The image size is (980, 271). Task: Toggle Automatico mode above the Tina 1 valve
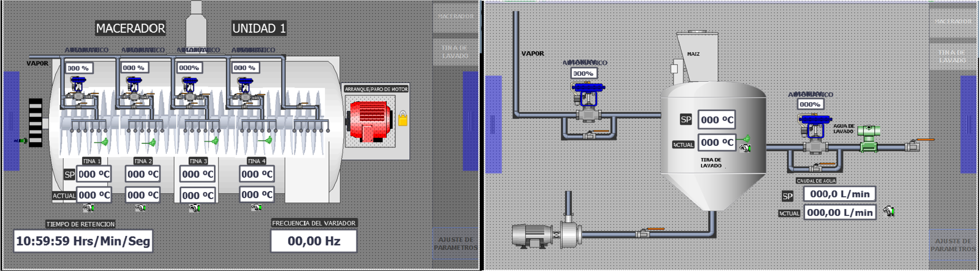pos(86,50)
